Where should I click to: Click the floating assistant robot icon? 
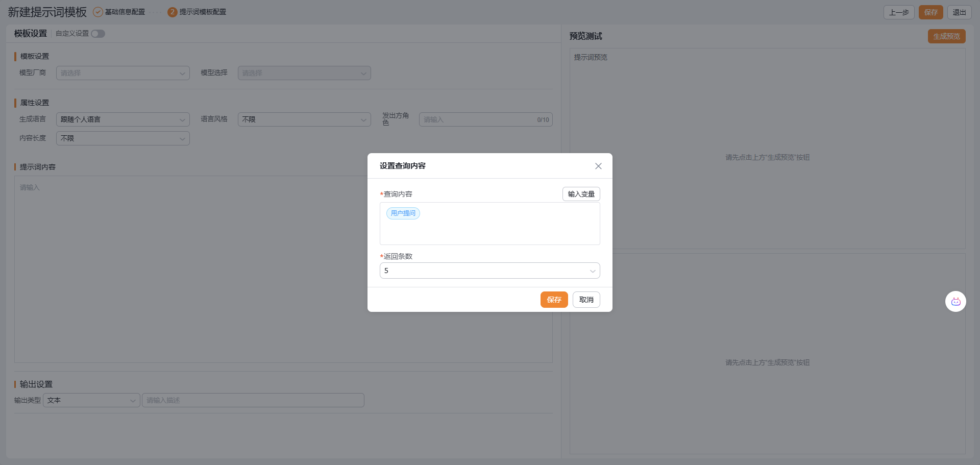955,302
